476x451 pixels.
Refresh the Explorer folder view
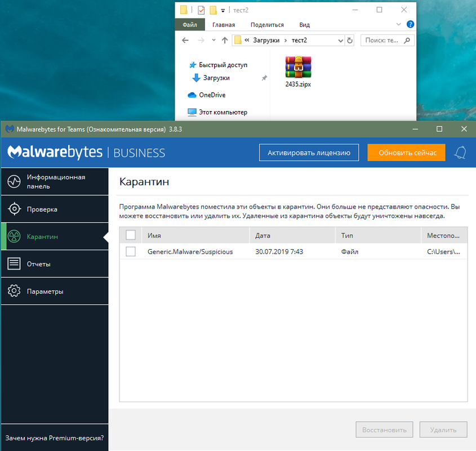click(350, 40)
